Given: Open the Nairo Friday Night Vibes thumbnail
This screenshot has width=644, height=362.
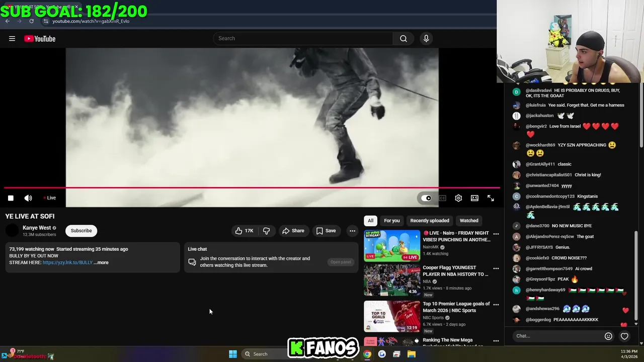Looking at the screenshot, I should 392,246.
